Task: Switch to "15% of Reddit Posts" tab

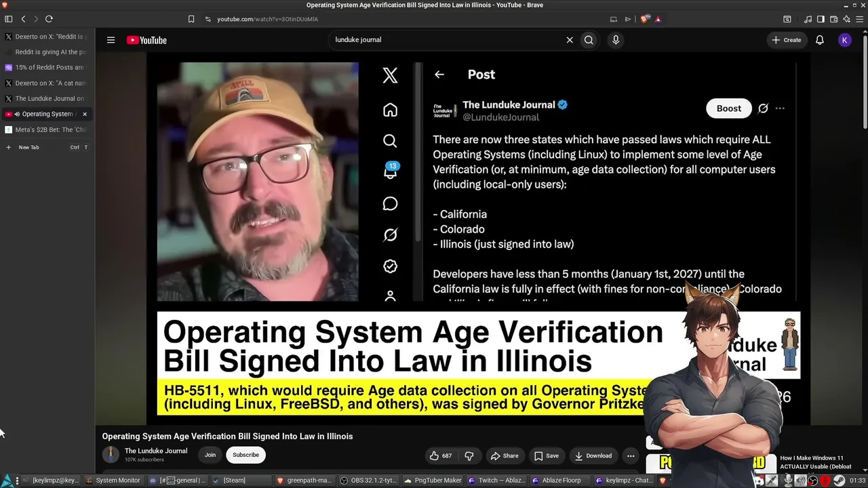Action: pos(46,68)
